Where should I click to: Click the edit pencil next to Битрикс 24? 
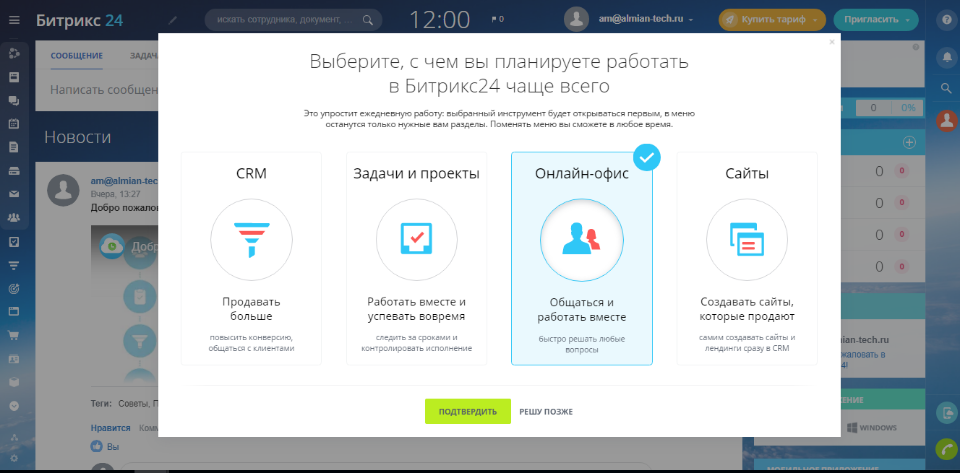pyautogui.click(x=173, y=20)
